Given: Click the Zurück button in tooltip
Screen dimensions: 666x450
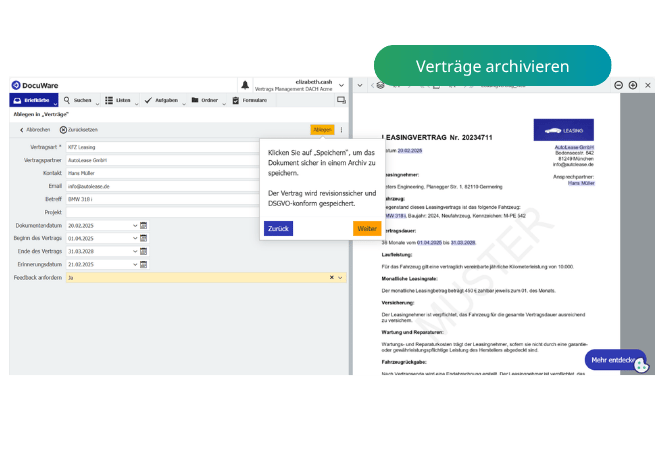Looking at the screenshot, I should click(278, 229).
